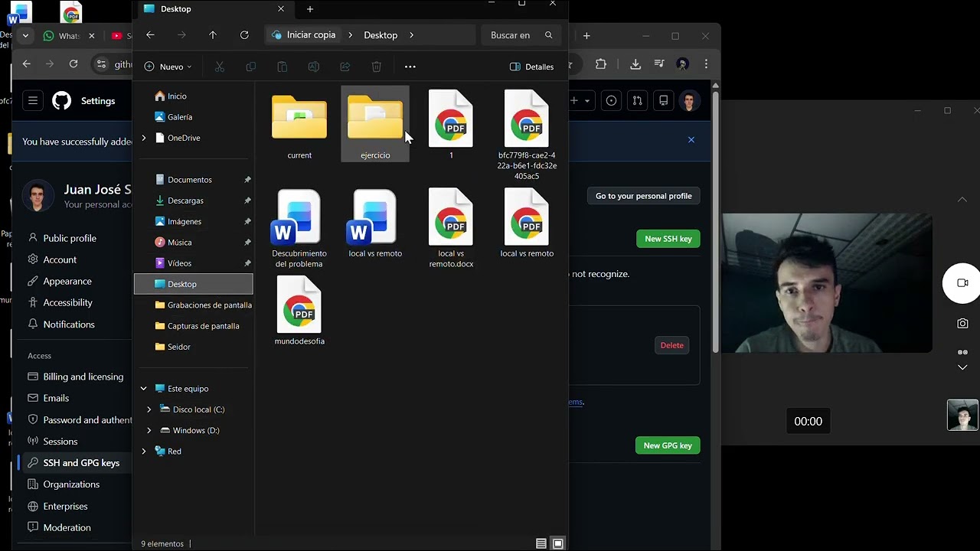Select Desktop in the address breadcrumb
980x551 pixels.
coord(381,35)
